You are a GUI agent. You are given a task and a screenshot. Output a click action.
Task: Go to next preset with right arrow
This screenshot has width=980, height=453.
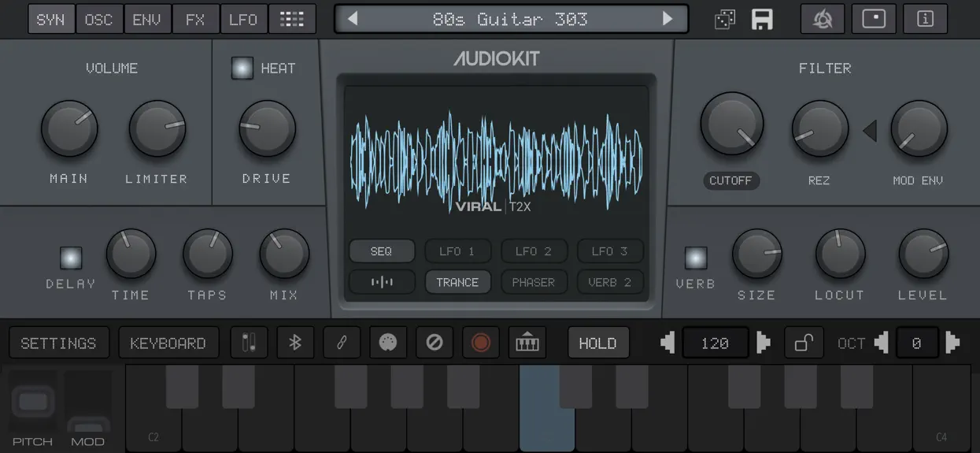(668, 19)
